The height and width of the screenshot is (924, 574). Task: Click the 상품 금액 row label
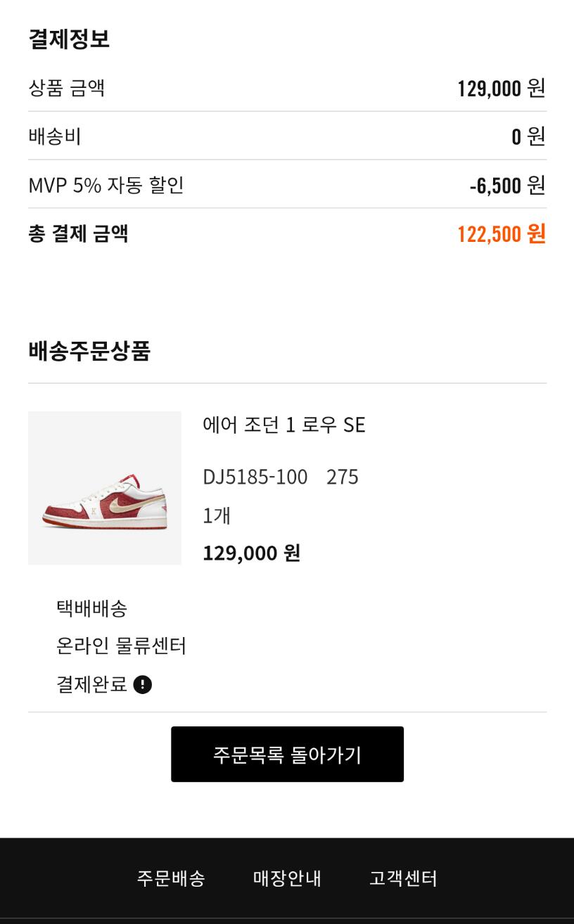[x=66, y=88]
